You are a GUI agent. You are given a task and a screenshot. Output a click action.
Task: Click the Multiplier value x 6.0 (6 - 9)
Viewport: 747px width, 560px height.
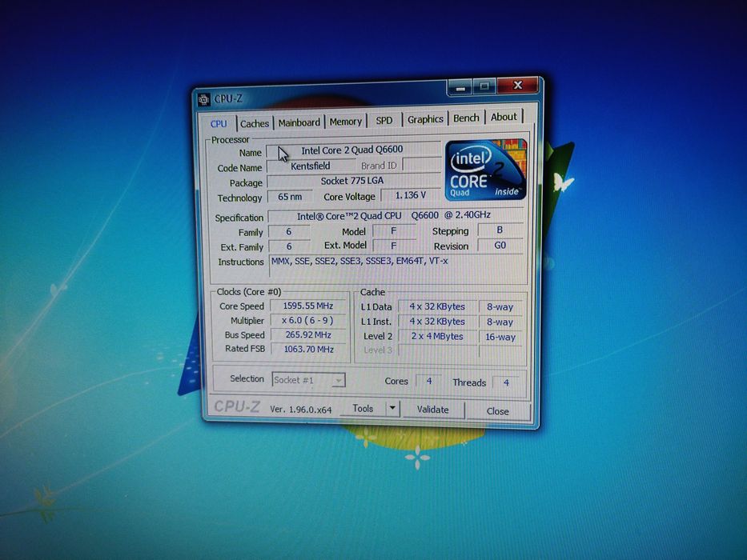pyautogui.click(x=309, y=321)
